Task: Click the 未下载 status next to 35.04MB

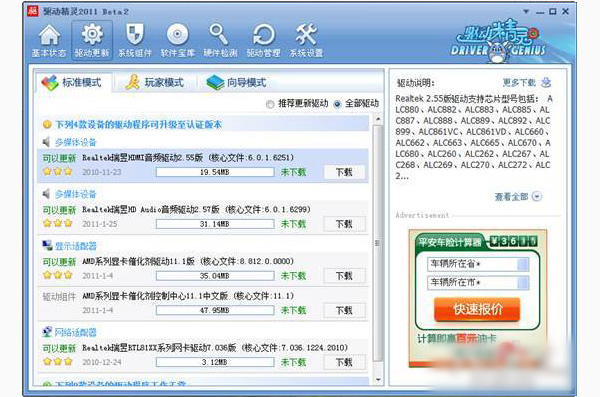Action: click(x=293, y=276)
